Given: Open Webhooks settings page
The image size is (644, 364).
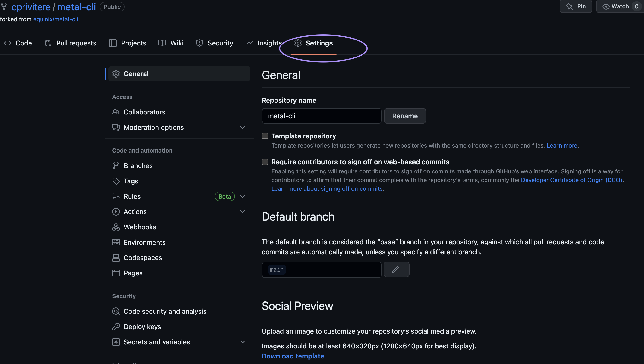Looking at the screenshot, I should tap(179, 227).
